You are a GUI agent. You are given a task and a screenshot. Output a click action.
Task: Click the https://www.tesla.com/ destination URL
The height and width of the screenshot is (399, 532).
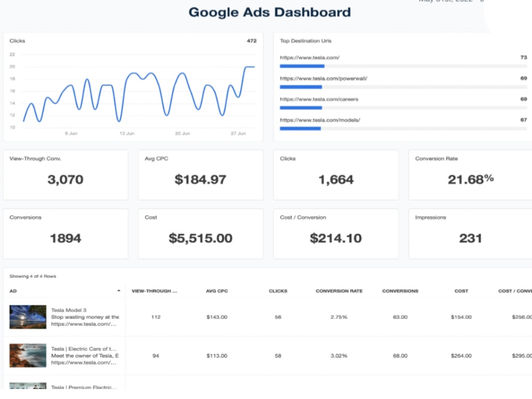tap(310, 57)
